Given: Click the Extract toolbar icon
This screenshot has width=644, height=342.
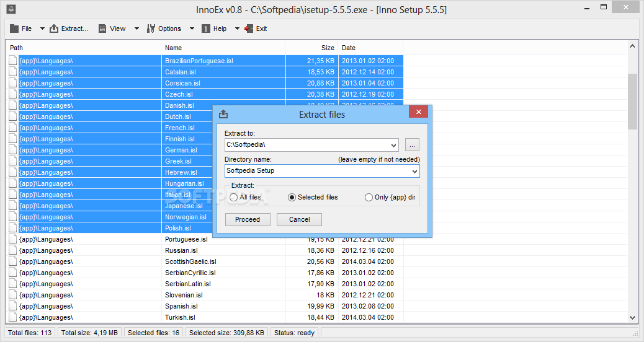Looking at the screenshot, I should click(x=54, y=28).
